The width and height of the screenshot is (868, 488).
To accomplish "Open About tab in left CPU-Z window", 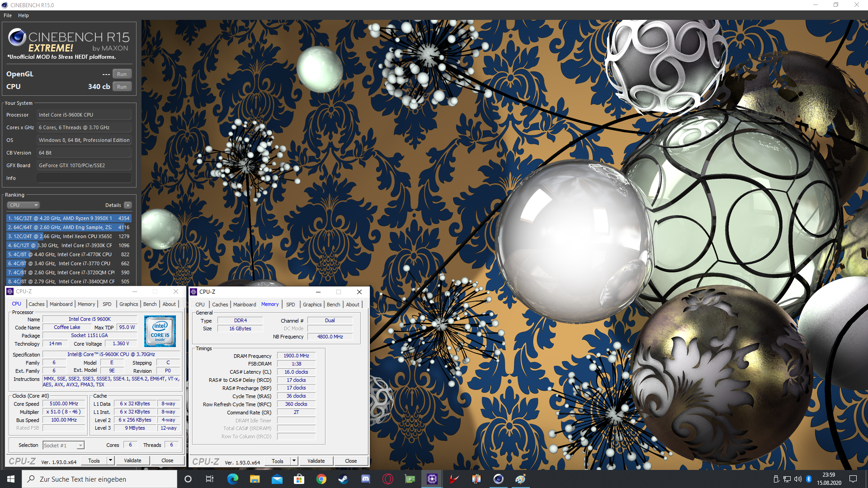I will (170, 304).
